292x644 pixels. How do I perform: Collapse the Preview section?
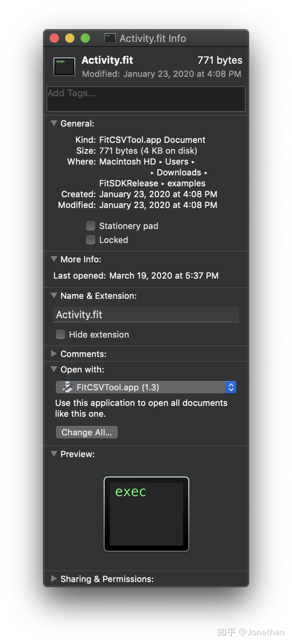coord(54,454)
